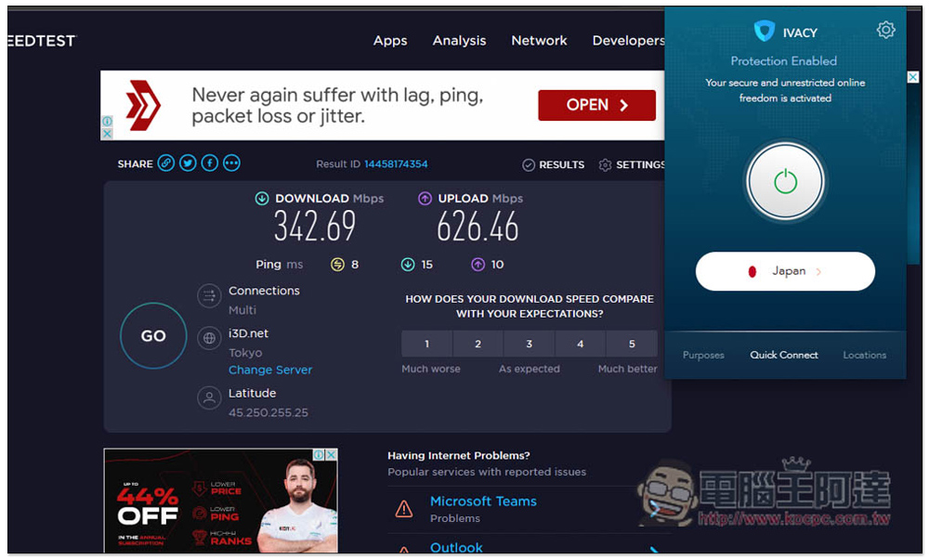This screenshot has height=560, width=929.
Task: Click the download speed value 342.69
Action: pyautogui.click(x=315, y=227)
